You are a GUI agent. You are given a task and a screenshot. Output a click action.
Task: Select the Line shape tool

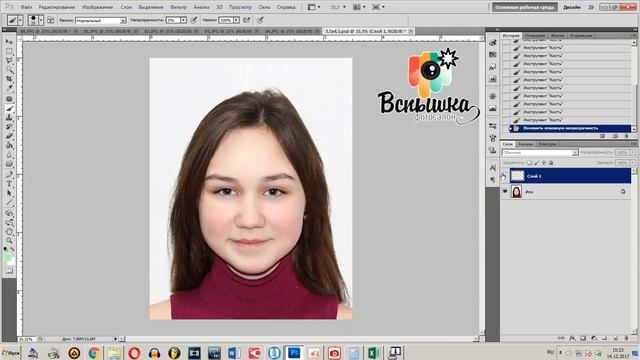click(9, 202)
